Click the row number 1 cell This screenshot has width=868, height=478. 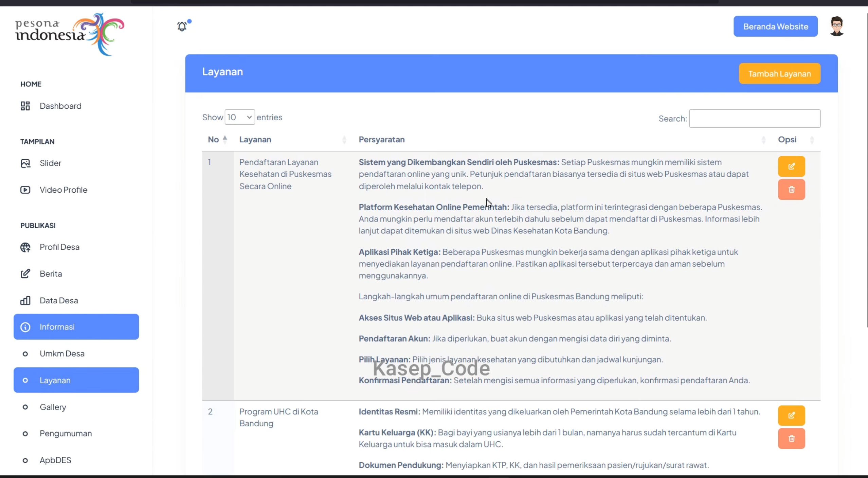pyautogui.click(x=218, y=276)
